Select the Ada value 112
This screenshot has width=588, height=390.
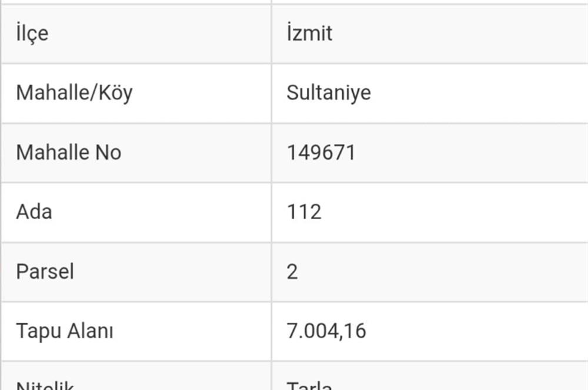pos(304,212)
